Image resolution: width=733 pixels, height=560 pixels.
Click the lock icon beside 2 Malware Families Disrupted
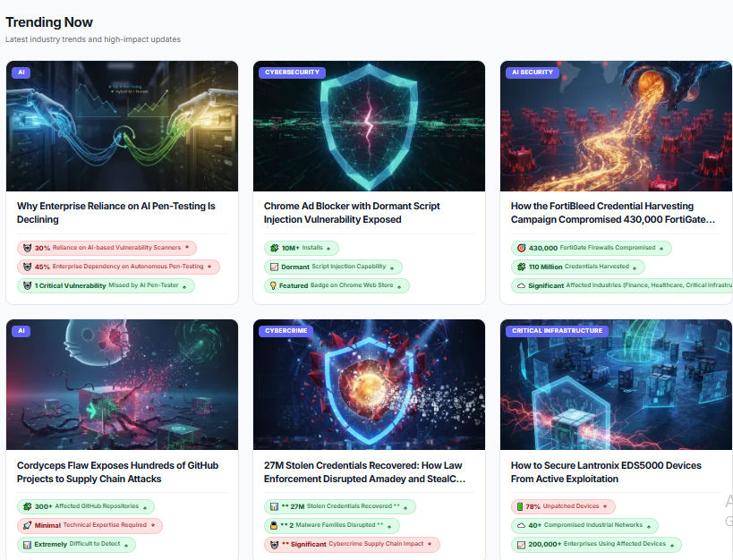274,525
